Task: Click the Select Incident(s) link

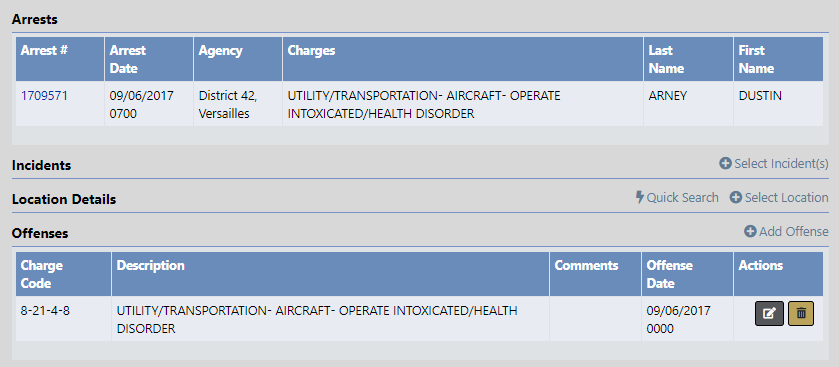Action: coord(781,164)
